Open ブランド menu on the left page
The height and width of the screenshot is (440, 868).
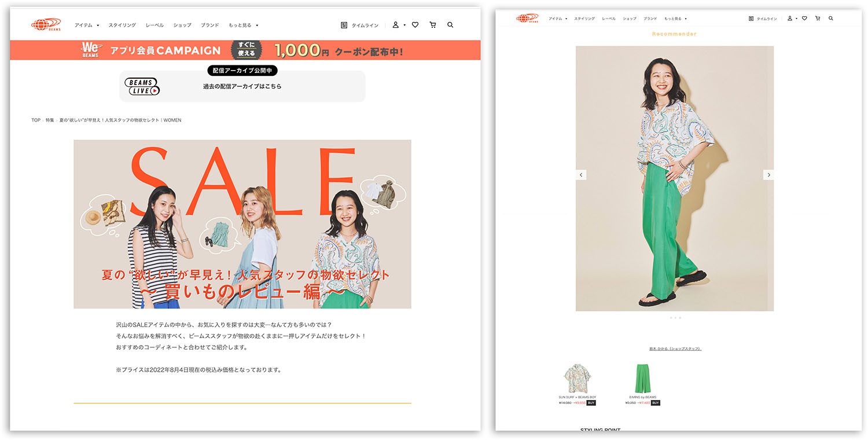(x=210, y=25)
